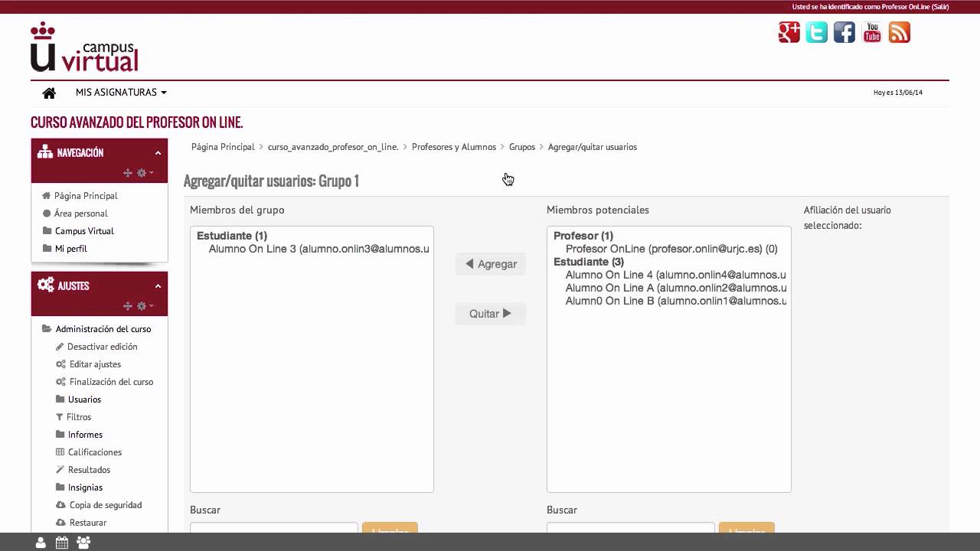Collapse the Ajustes block
The width and height of the screenshot is (980, 551).
[158, 286]
